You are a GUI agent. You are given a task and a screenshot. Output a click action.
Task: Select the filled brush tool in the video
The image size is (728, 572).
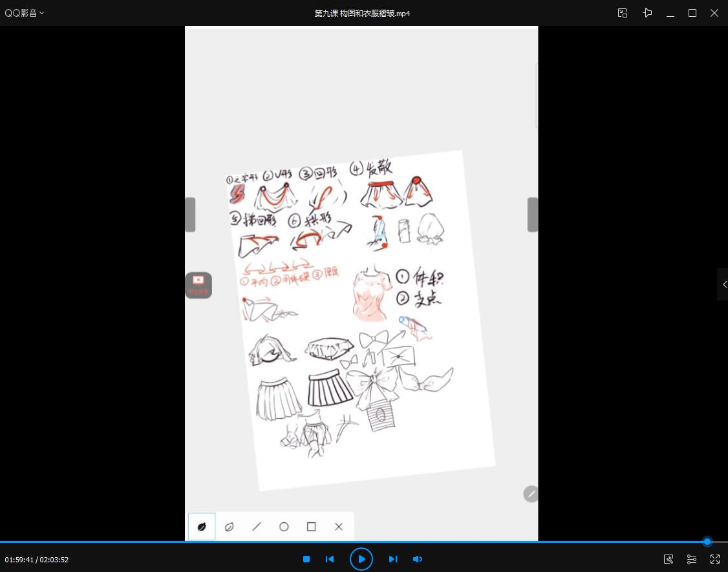[x=202, y=527]
